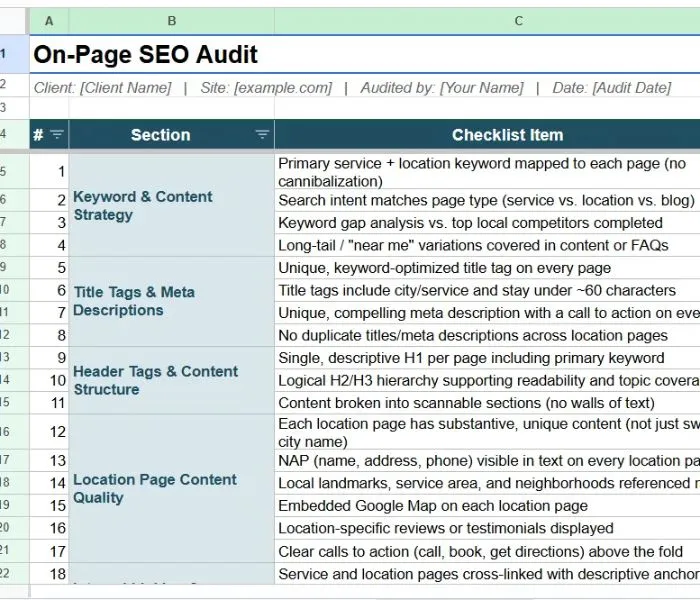Viewport: 700px width, 600px height.
Task: Click the On-Page SEO Audit title cell
Action: (x=365, y=54)
